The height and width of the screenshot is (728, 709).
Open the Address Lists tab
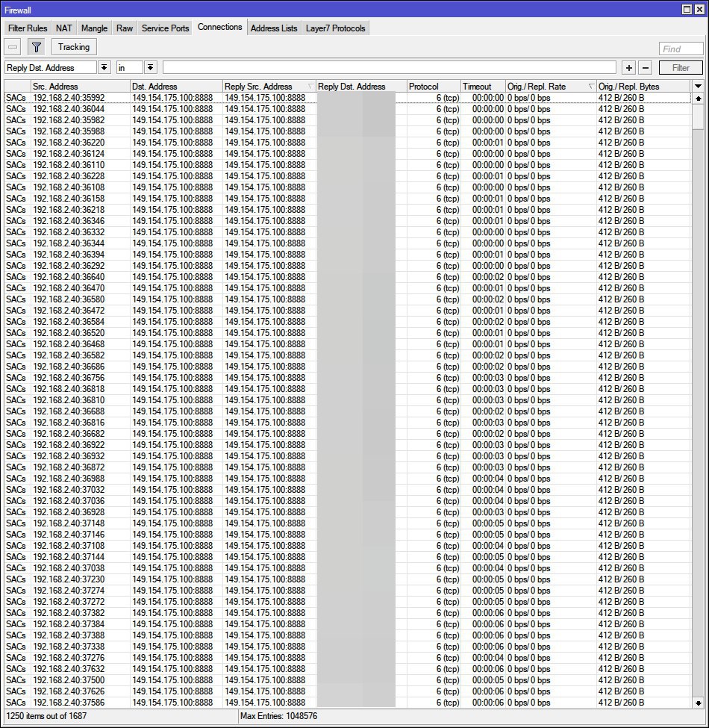pyautogui.click(x=273, y=28)
